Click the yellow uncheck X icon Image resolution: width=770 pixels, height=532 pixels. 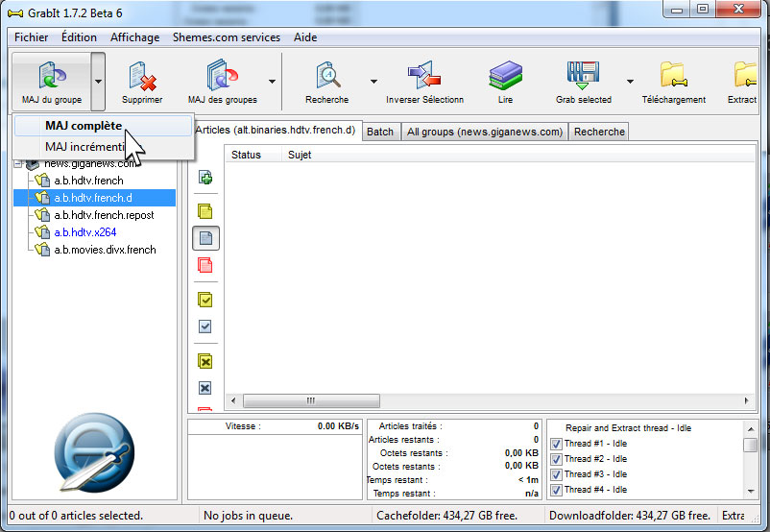(205, 361)
